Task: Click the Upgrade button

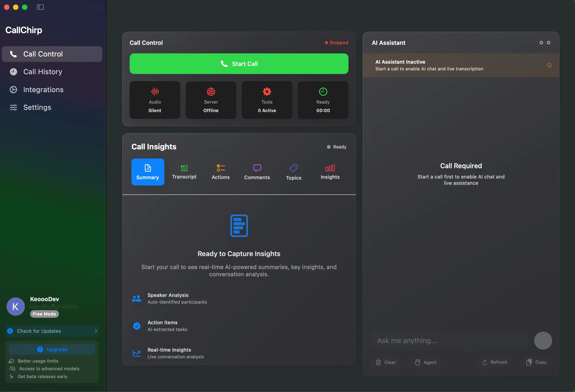Action: point(52,349)
